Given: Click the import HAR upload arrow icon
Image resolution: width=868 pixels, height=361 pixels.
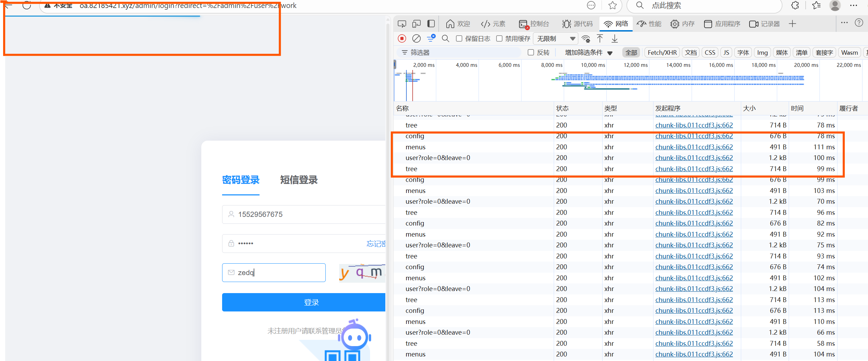Looking at the screenshot, I should [600, 38].
